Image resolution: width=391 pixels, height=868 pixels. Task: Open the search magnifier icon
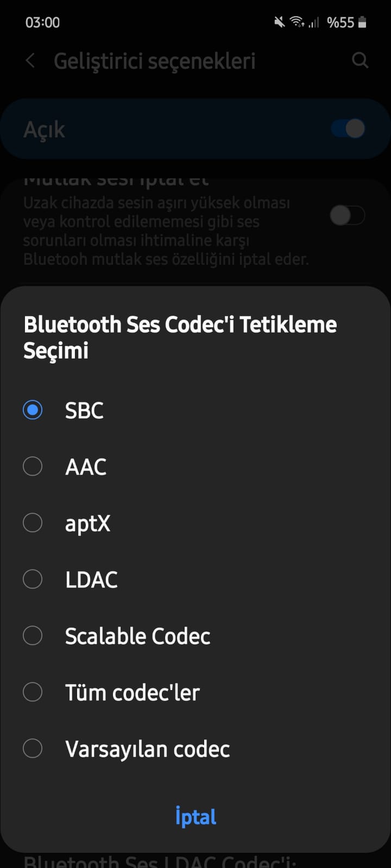click(360, 60)
